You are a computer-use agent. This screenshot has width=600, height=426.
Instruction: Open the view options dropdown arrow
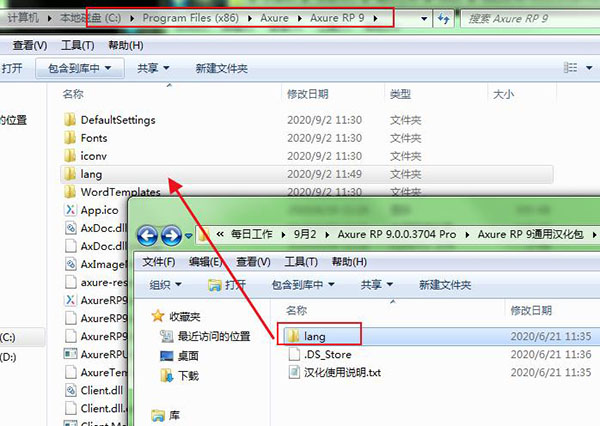point(589,68)
